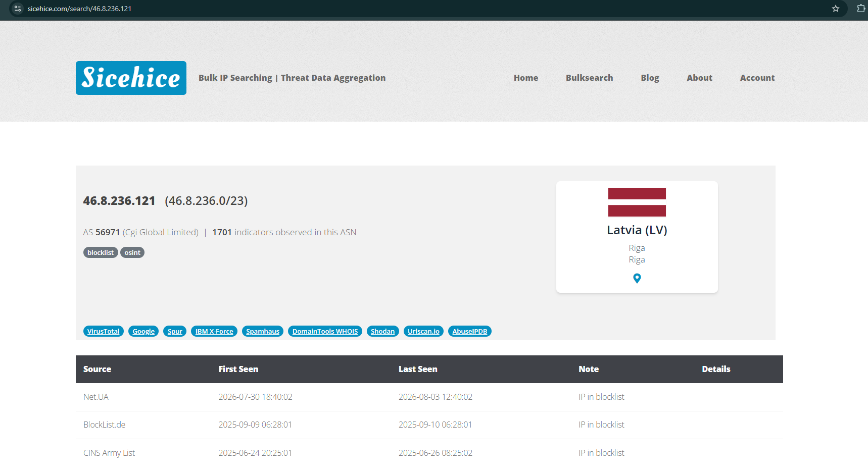
Task: Open the VirusTotal lookup link
Action: click(104, 331)
